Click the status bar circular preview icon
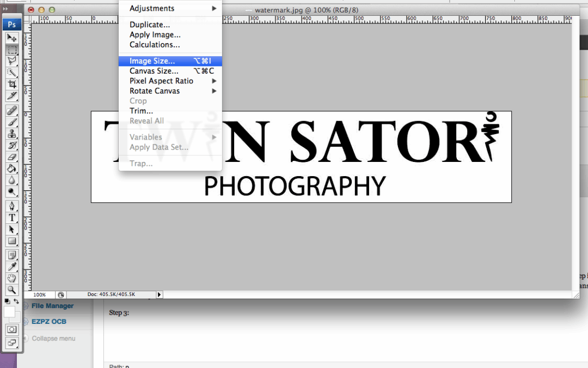Screen dimensions: 588x368 pyautogui.click(x=61, y=295)
